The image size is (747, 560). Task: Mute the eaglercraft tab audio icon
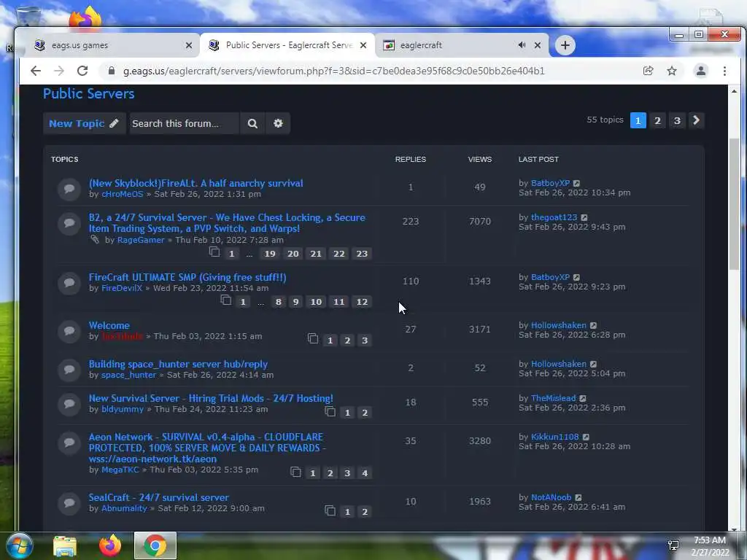tap(522, 45)
